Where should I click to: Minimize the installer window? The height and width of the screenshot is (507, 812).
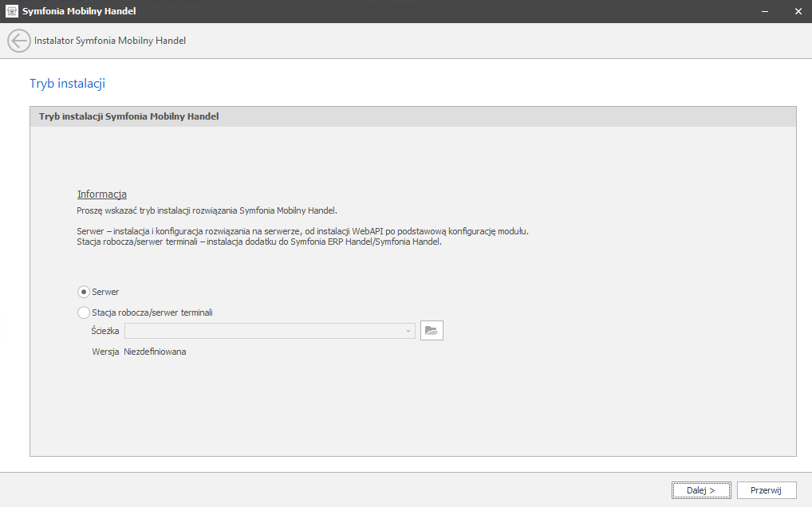pos(766,11)
